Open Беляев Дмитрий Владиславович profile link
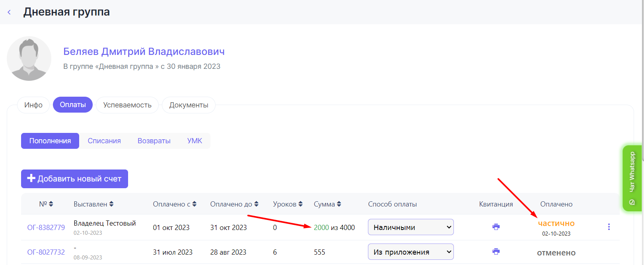Viewport: 644px width, 265px height. click(144, 51)
